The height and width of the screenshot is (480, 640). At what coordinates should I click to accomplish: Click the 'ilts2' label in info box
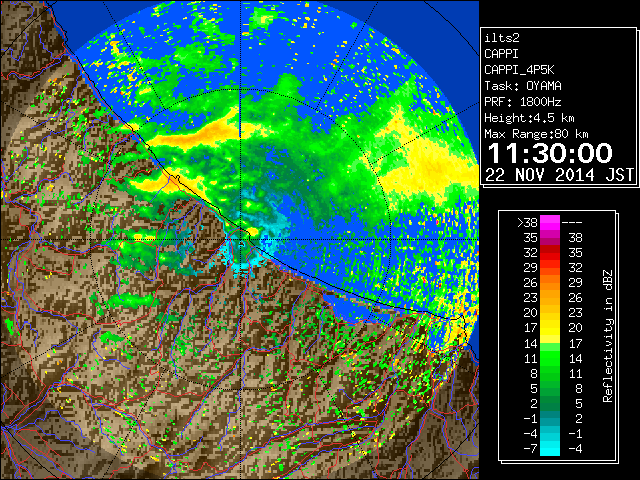[502, 38]
